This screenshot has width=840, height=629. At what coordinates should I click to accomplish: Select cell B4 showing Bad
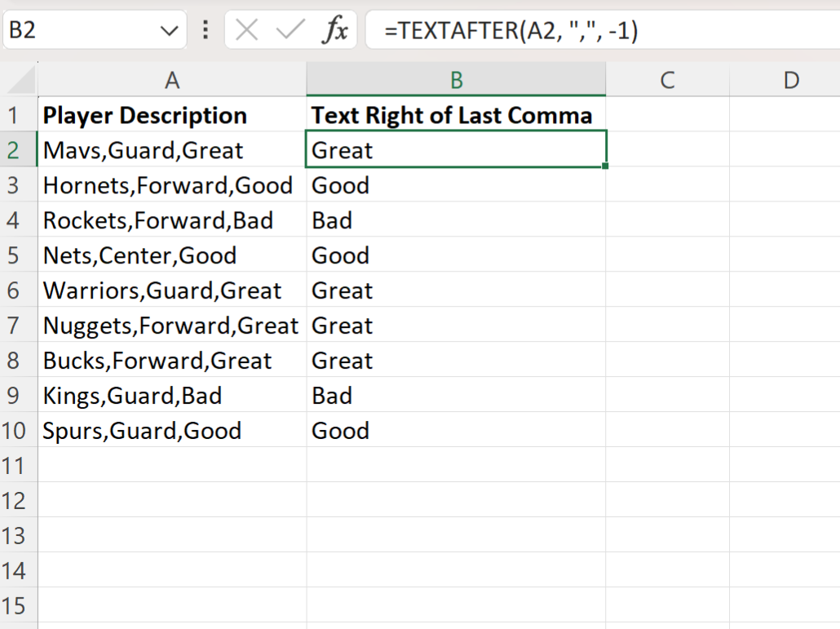tap(456, 219)
